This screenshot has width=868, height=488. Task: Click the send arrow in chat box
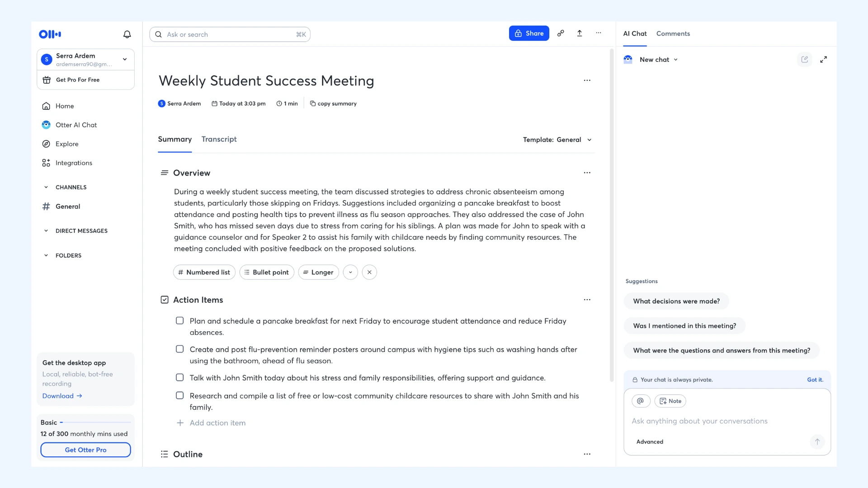pos(817,442)
